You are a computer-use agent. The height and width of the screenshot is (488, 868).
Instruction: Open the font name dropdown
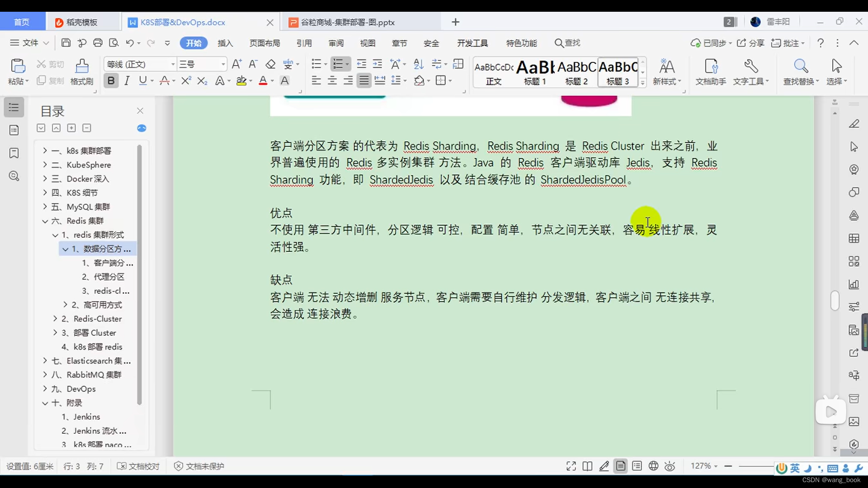click(173, 64)
